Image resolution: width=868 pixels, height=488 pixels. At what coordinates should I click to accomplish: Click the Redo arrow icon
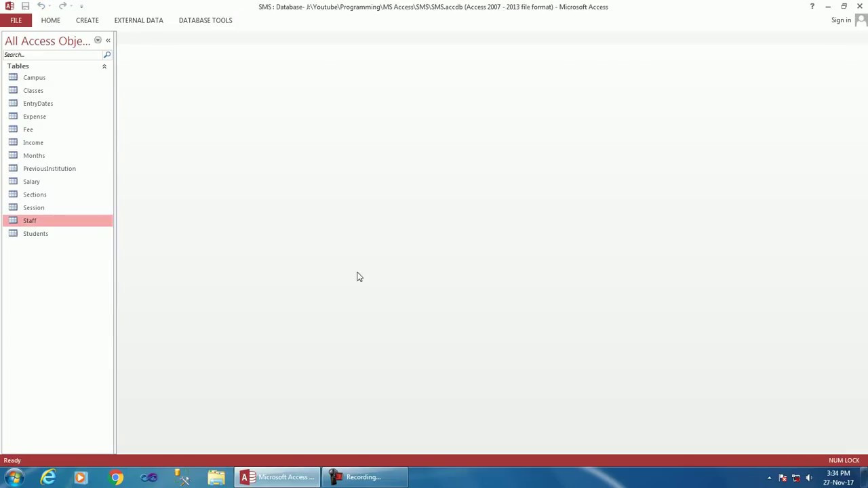point(62,6)
